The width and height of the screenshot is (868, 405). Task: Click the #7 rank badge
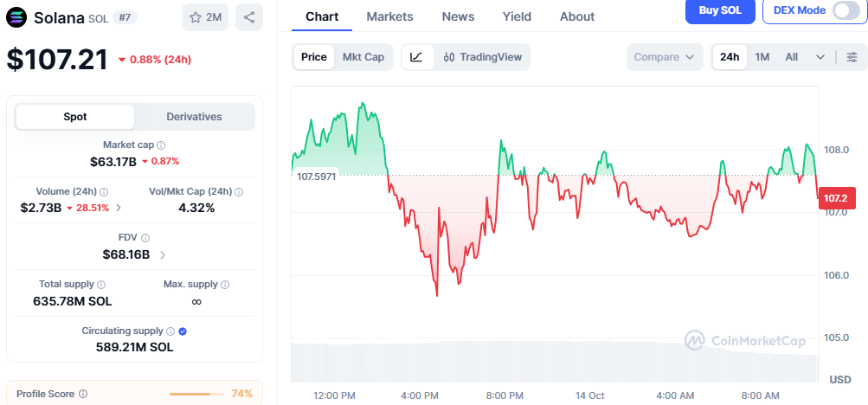pos(125,17)
